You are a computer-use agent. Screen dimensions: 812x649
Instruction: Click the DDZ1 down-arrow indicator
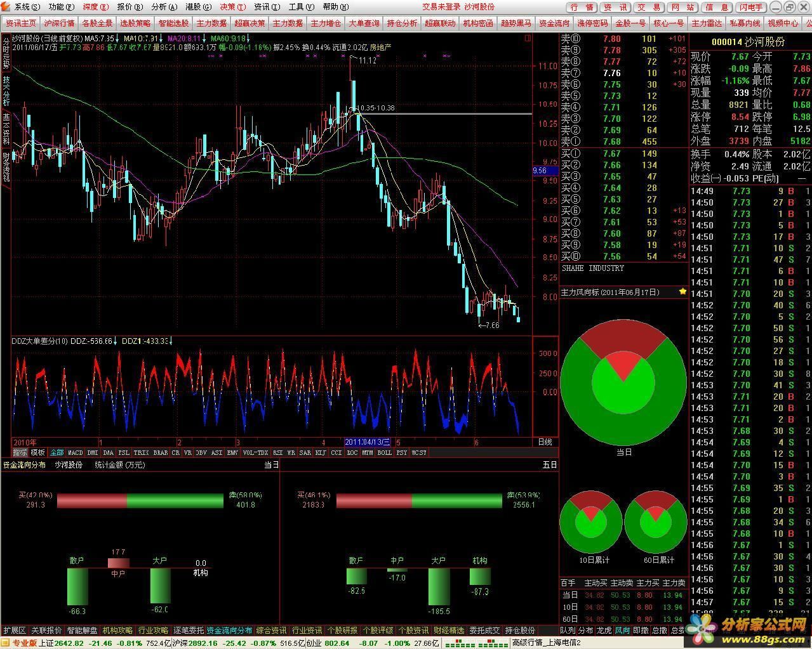[171, 341]
